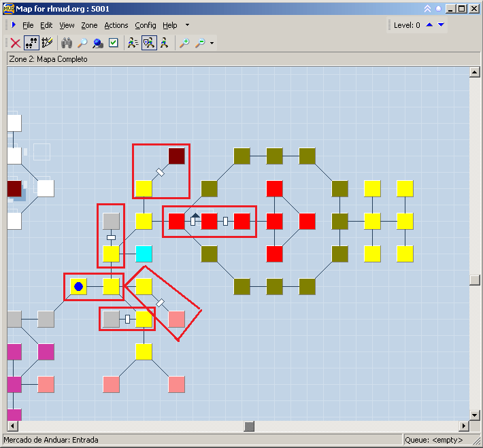The height and width of the screenshot is (448, 483).
Task: Click the zoom in magnifier icon
Action: [x=184, y=43]
